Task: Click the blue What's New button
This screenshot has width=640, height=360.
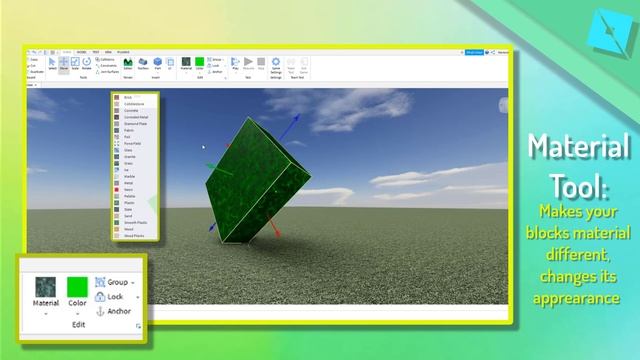Action: 474,52
